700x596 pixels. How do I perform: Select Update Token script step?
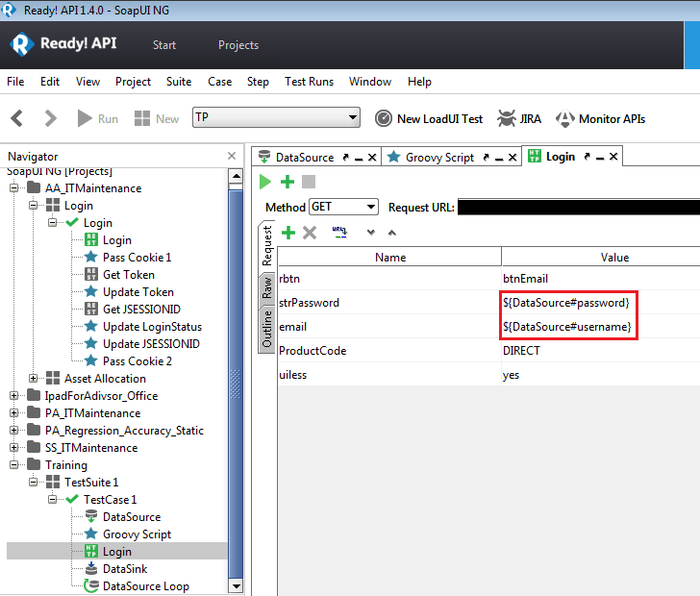click(137, 292)
